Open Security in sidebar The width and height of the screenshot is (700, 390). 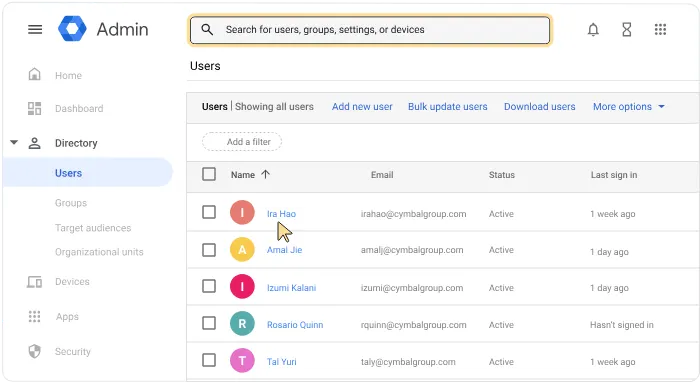click(x=72, y=352)
